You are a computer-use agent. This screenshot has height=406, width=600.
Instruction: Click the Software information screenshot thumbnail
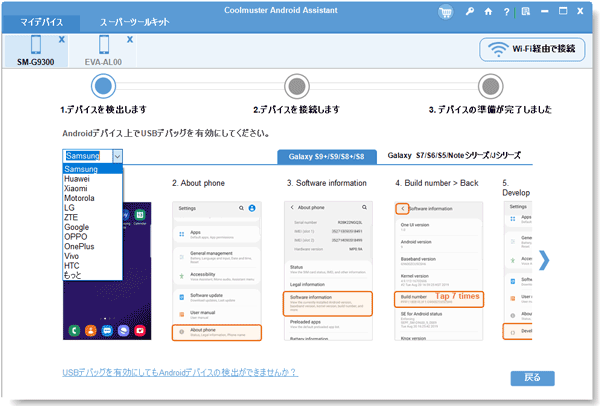328,271
